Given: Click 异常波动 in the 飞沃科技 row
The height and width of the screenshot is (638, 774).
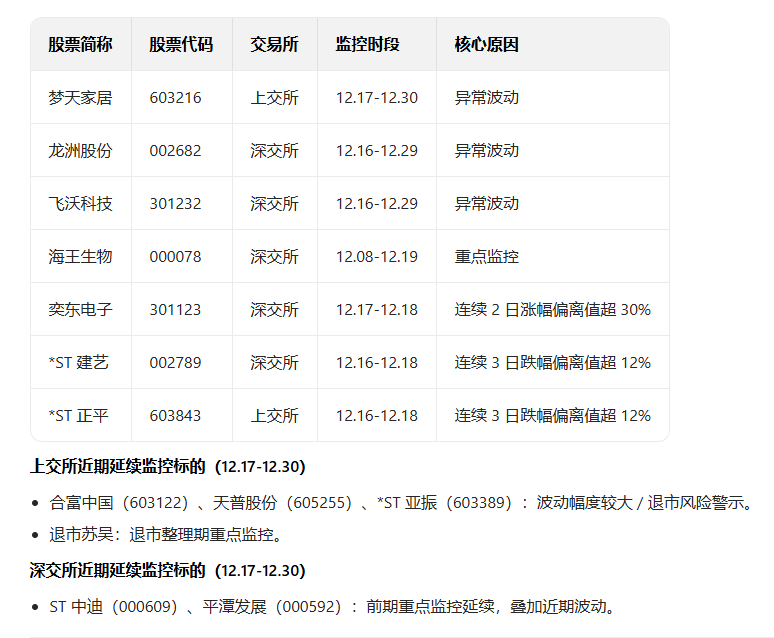Looking at the screenshot, I should 487,203.
